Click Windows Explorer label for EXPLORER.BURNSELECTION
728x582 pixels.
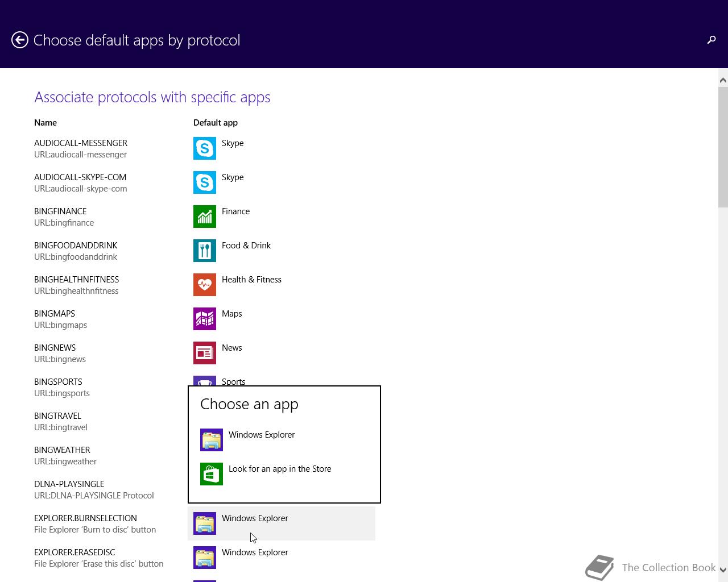coord(255,518)
